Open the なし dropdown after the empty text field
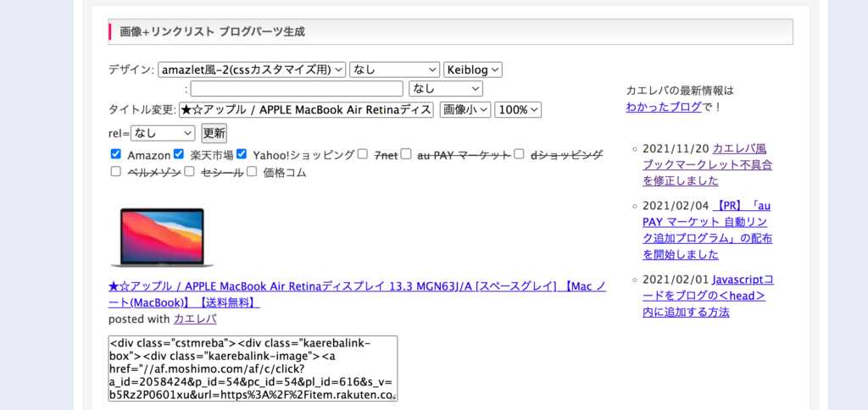This screenshot has height=410, width=868. tap(446, 89)
